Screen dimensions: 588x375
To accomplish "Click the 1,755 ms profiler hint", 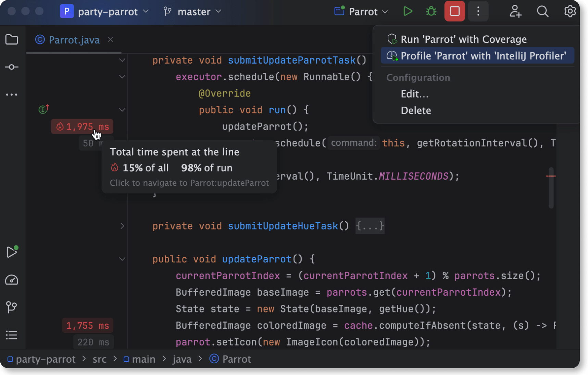I will pos(87,325).
